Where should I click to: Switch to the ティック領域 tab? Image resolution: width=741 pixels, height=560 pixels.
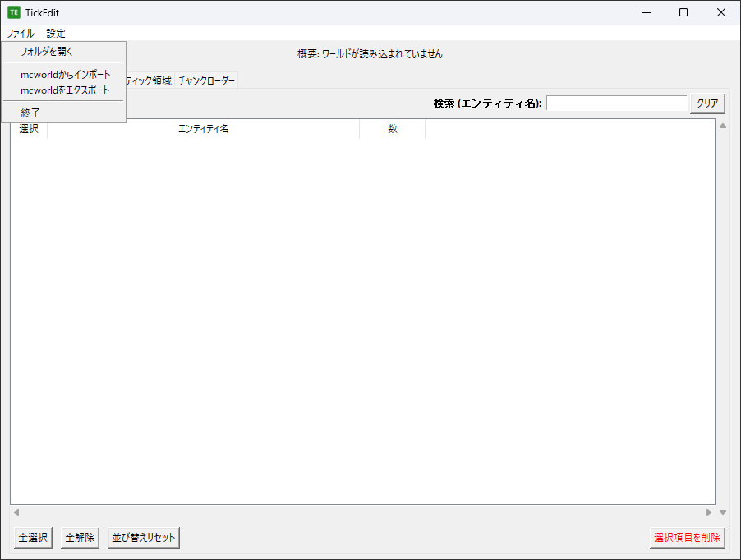[150, 80]
